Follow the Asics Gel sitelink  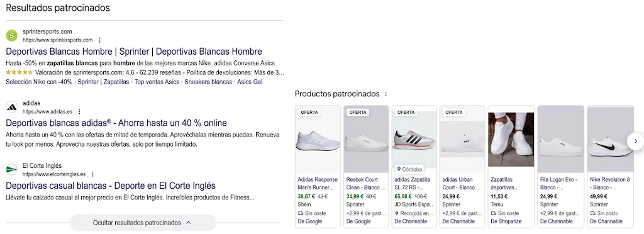[x=250, y=82]
